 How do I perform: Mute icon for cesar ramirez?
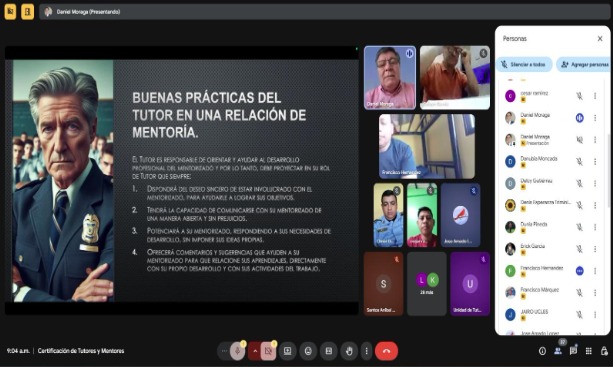[579, 96]
